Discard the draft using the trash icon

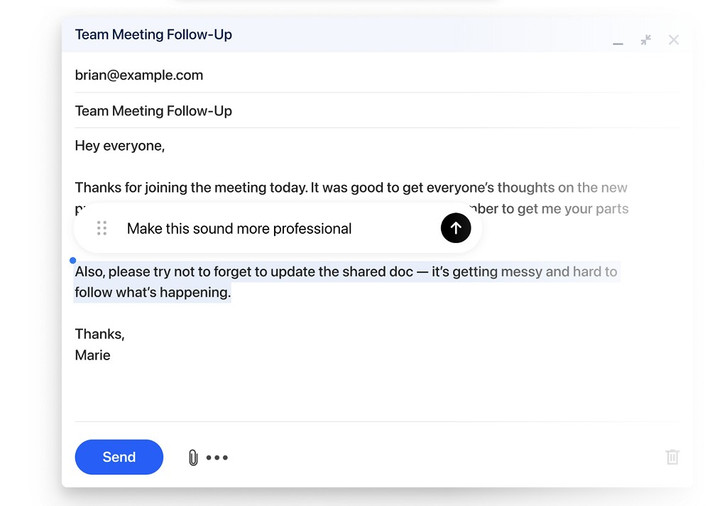point(672,457)
